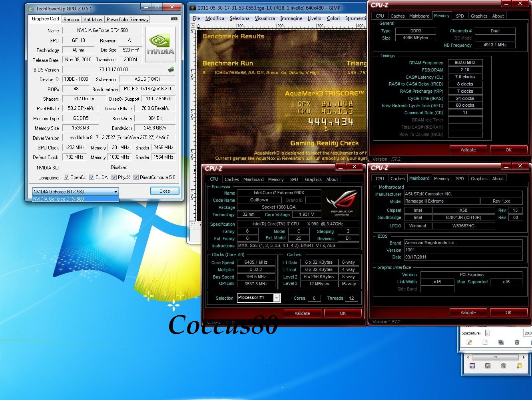This screenshot has width=532, height=400.
Task: Toggle the PhysX checkbox
Action: [x=114, y=177]
